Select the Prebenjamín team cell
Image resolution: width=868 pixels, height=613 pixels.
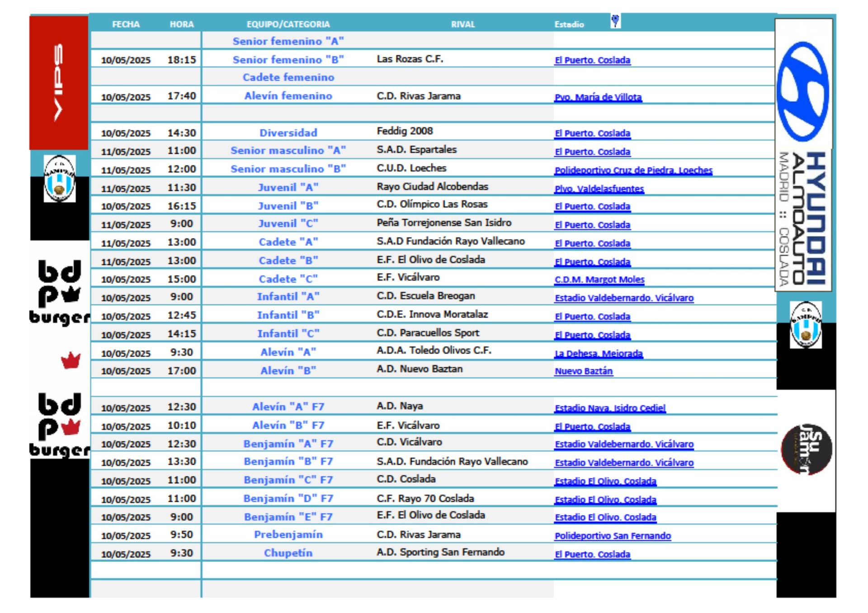click(288, 535)
